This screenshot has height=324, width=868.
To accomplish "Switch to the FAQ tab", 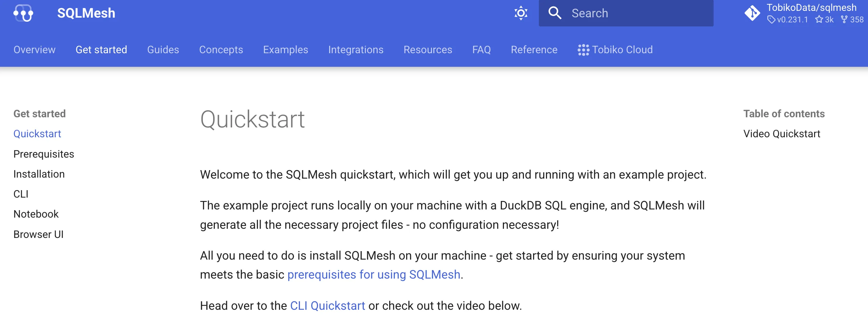I will (x=482, y=50).
